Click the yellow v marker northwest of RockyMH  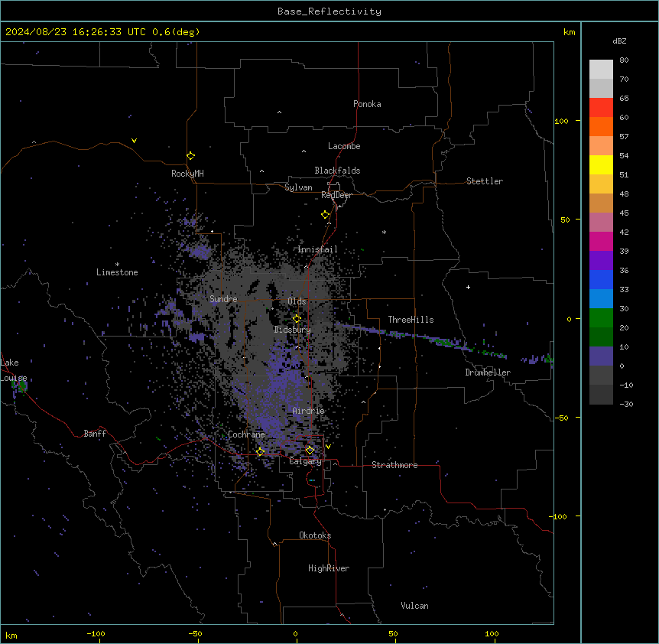click(x=134, y=141)
